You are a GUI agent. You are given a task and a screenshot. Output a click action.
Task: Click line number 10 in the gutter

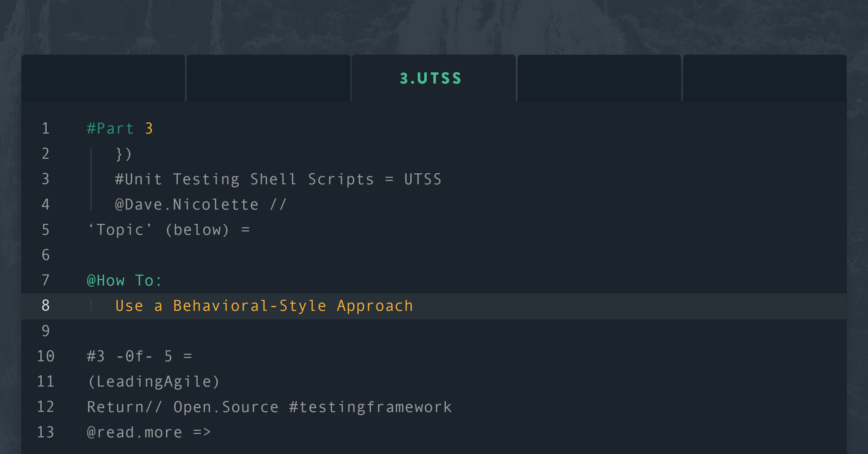coord(46,356)
